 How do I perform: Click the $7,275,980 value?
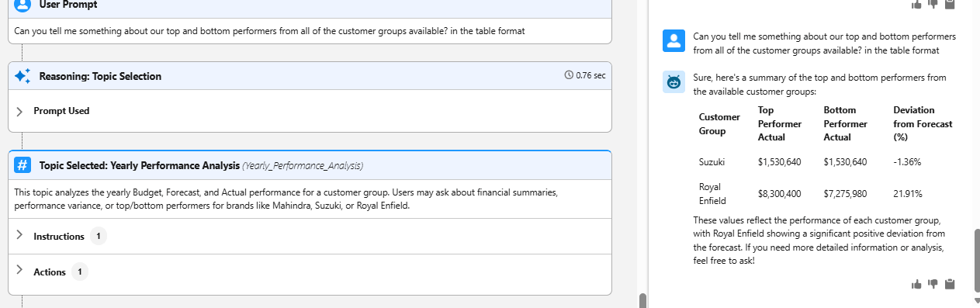coord(845,193)
